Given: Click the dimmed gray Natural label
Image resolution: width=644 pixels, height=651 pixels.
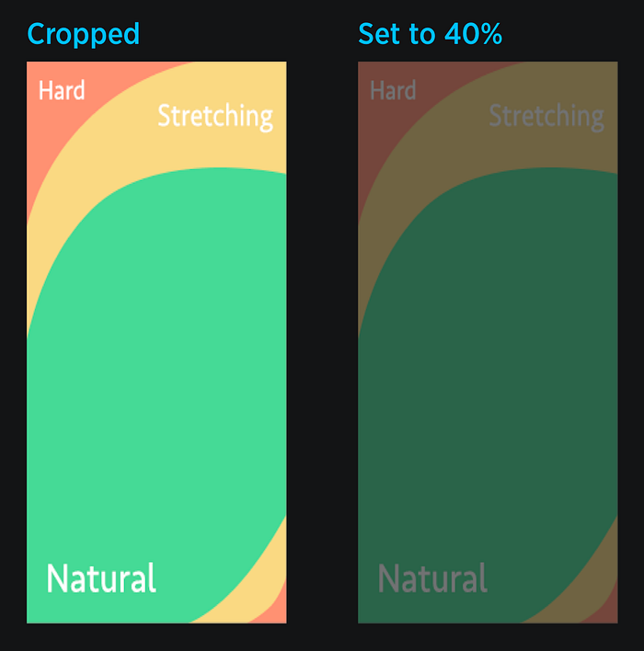Looking at the screenshot, I should tap(432, 578).
